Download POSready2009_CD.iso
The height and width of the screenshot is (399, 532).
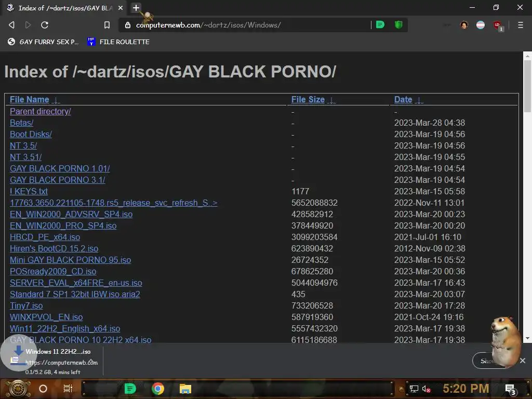click(x=53, y=271)
